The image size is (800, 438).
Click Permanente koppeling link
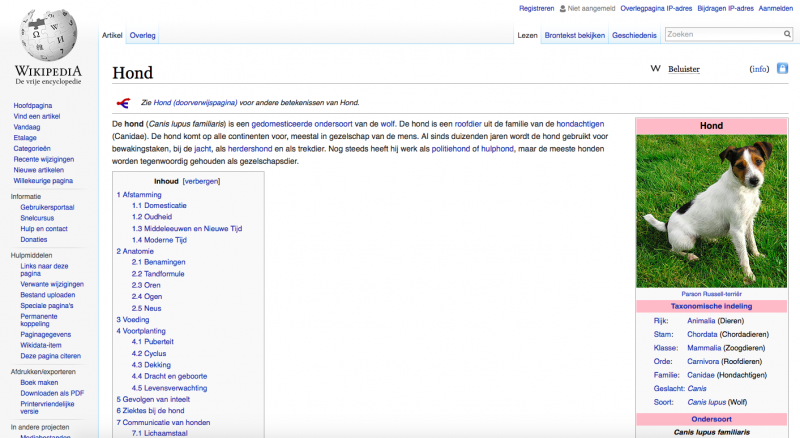[39, 320]
